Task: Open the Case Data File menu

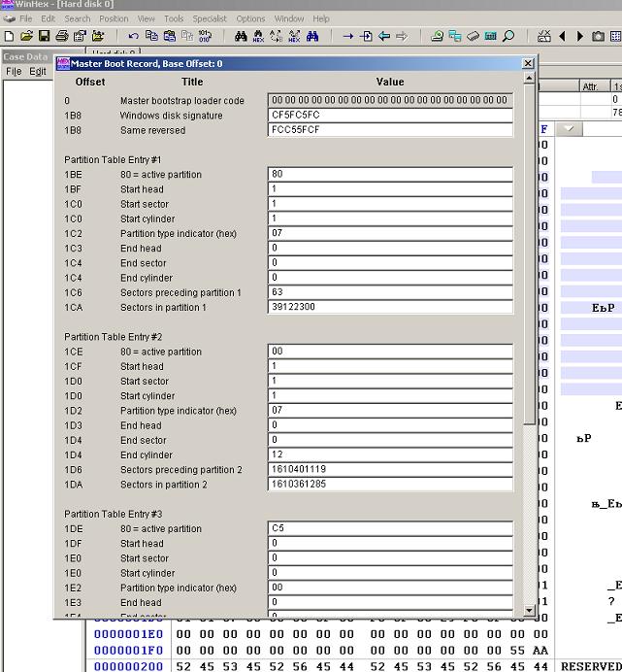Action: pos(14,71)
